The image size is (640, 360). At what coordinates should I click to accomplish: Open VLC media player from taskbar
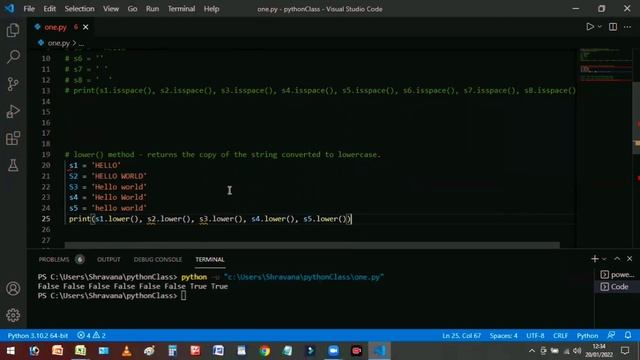tap(127, 351)
